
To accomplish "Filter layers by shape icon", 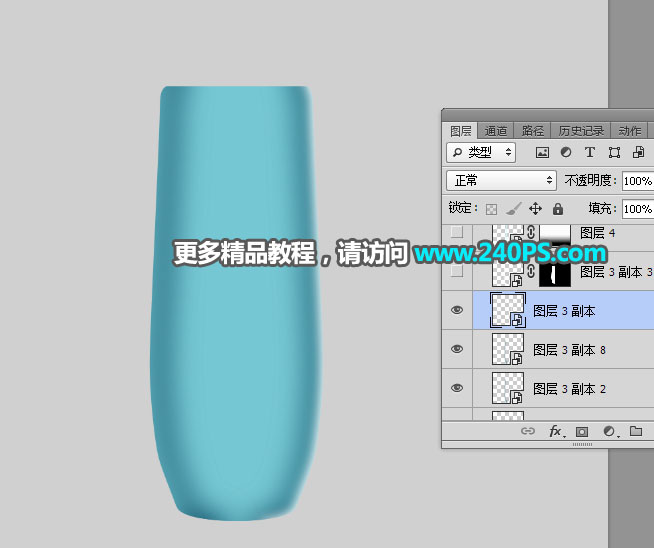I will [x=614, y=152].
